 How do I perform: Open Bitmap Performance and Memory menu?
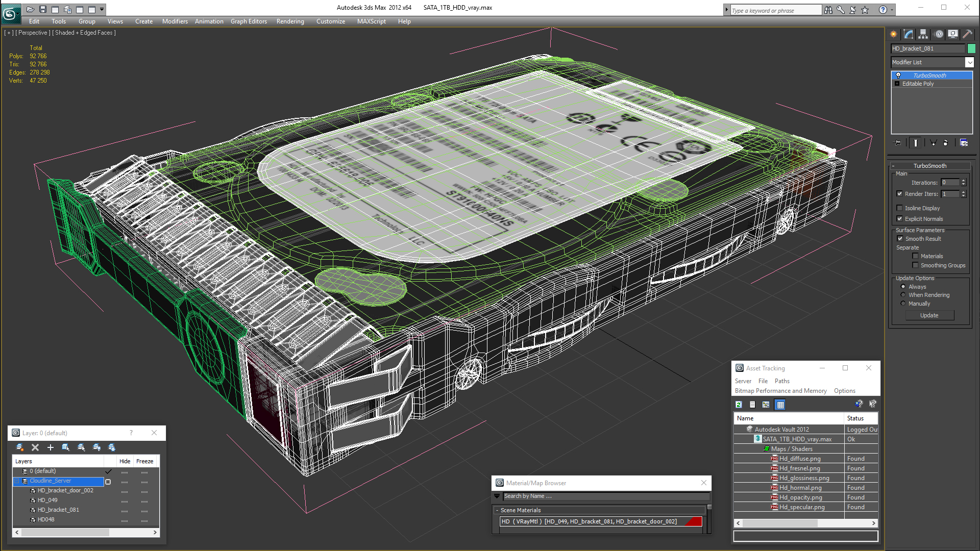point(780,391)
